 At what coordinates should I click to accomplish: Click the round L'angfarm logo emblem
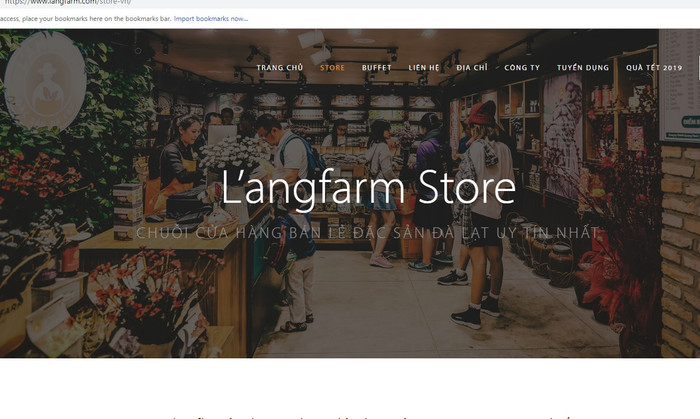(x=45, y=81)
